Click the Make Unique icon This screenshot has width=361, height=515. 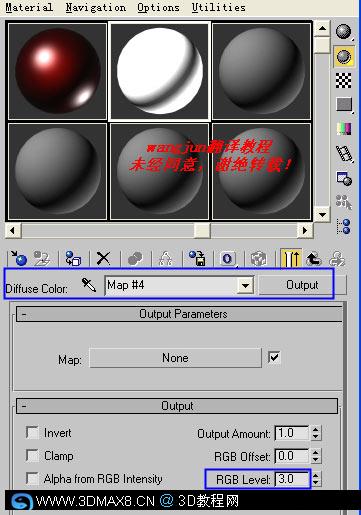coord(166,259)
